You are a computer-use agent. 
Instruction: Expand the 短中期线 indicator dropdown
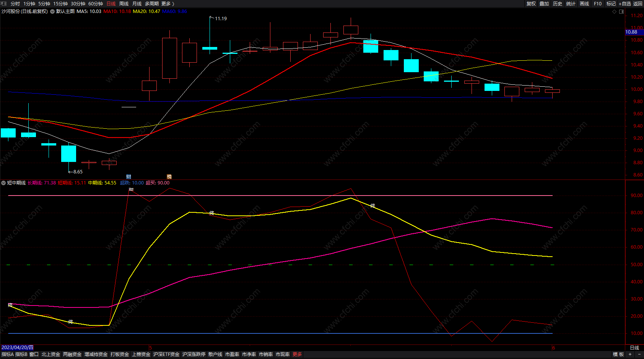(3, 183)
